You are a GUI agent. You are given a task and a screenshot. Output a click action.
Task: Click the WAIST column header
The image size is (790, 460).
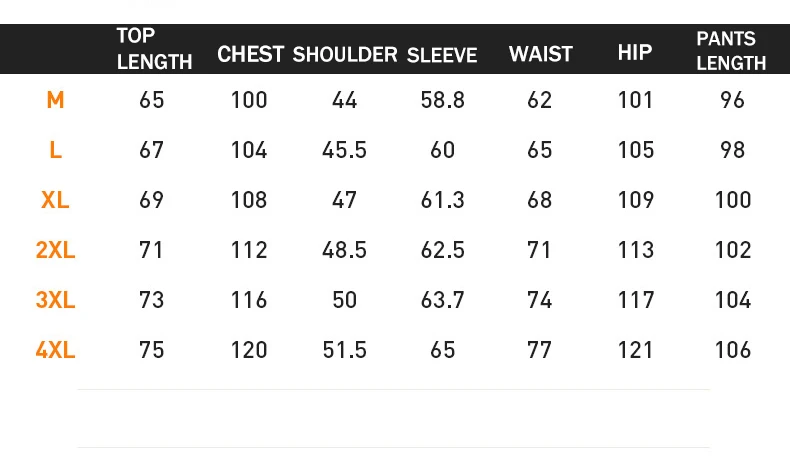coord(541,54)
